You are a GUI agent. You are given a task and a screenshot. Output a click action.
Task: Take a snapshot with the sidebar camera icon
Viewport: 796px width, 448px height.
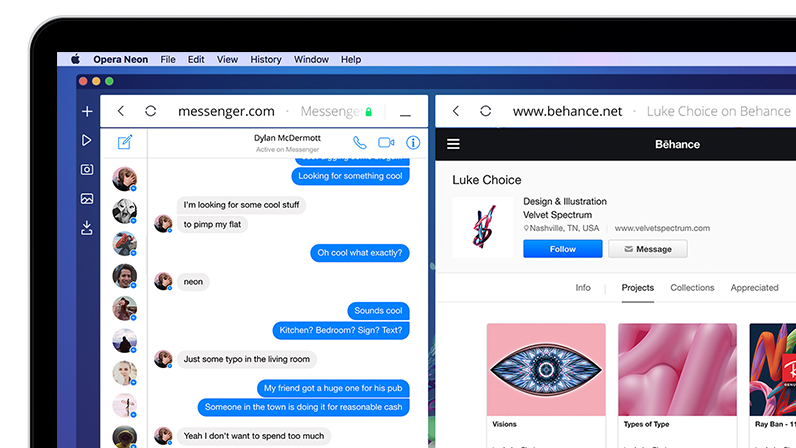pyautogui.click(x=87, y=169)
